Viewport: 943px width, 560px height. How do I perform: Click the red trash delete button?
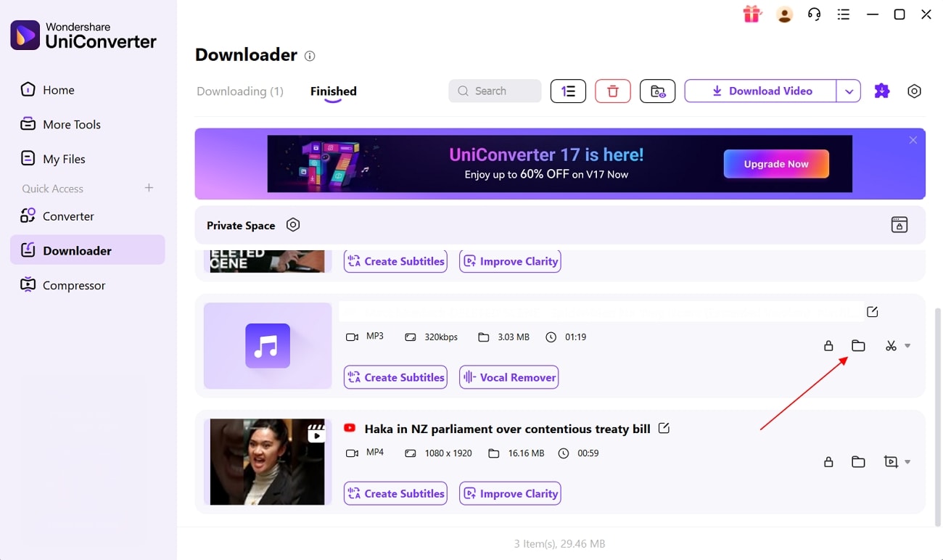[x=613, y=91]
